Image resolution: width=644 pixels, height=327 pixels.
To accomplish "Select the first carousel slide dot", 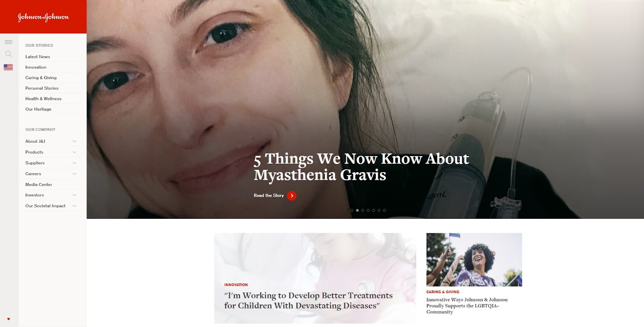I will 352,210.
